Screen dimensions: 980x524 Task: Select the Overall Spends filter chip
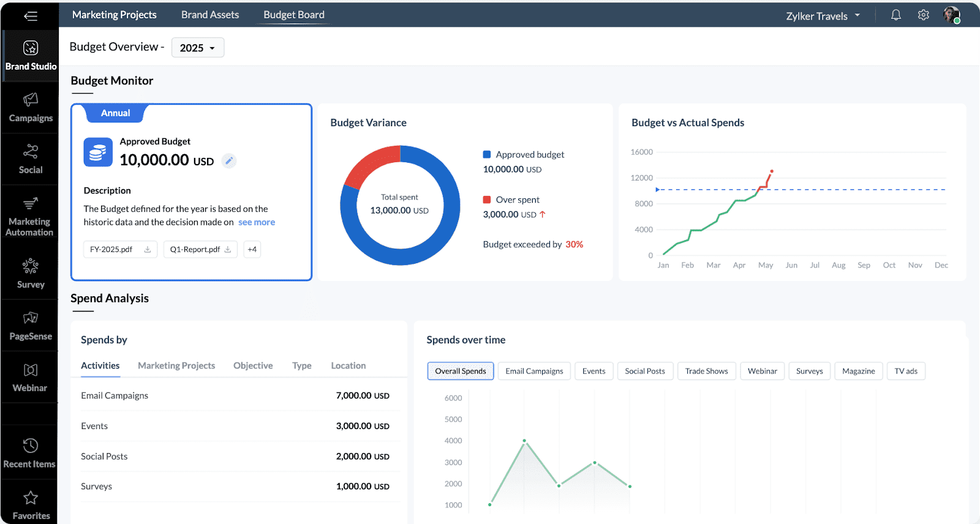(x=460, y=371)
